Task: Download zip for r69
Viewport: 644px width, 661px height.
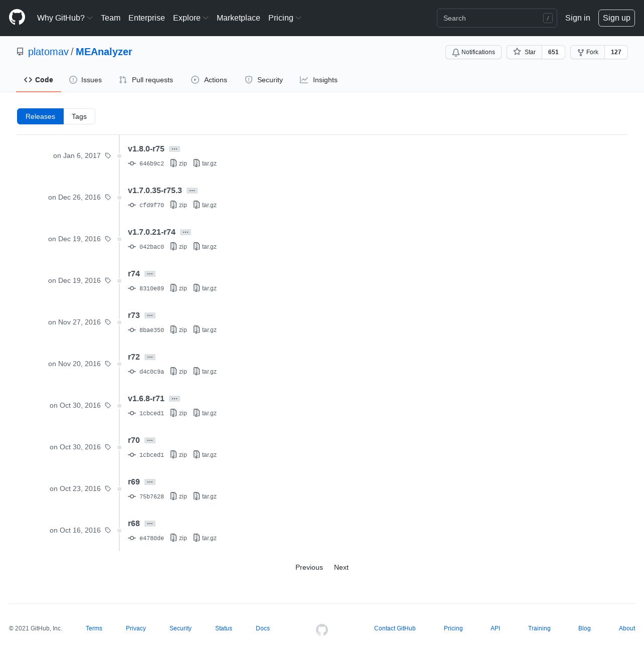Action: click(x=179, y=497)
